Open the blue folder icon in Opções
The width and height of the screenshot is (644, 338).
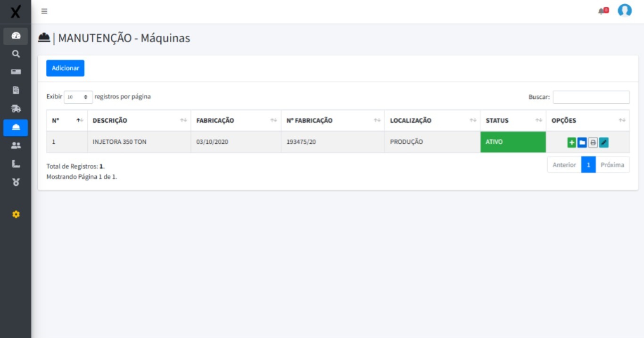click(582, 142)
